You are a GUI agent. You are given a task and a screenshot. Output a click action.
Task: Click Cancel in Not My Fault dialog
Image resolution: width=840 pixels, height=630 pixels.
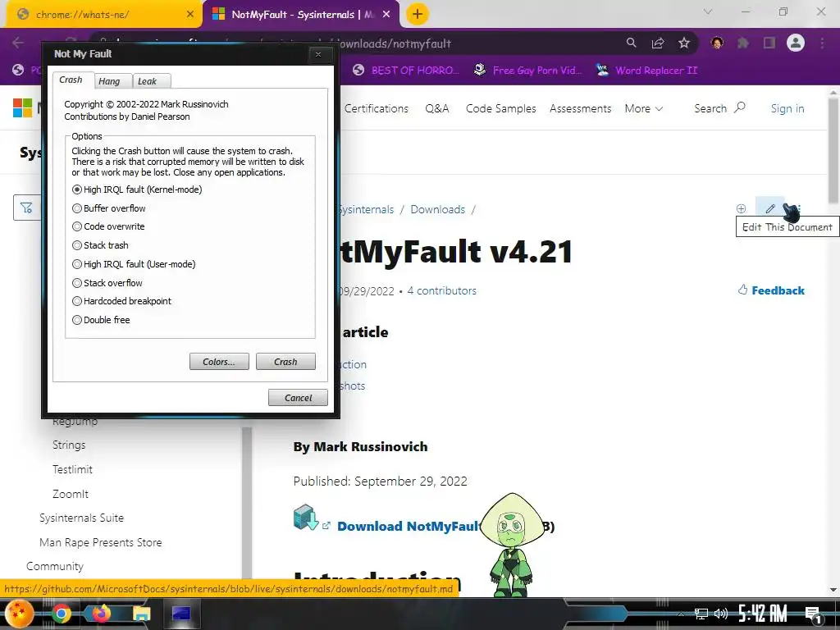[x=298, y=398]
